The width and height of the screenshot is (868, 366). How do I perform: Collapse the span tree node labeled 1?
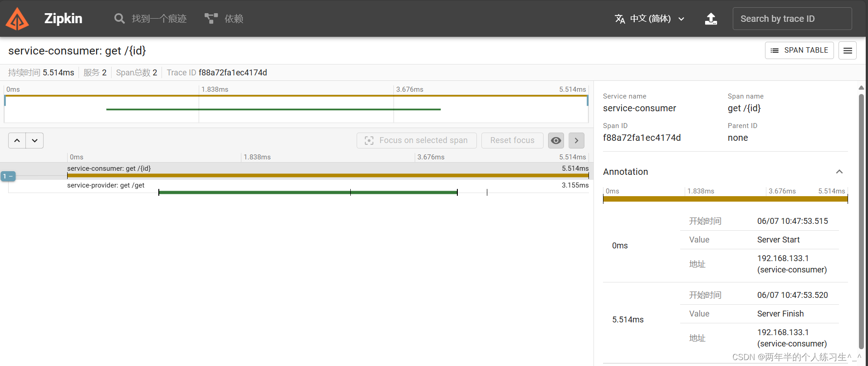(x=8, y=176)
